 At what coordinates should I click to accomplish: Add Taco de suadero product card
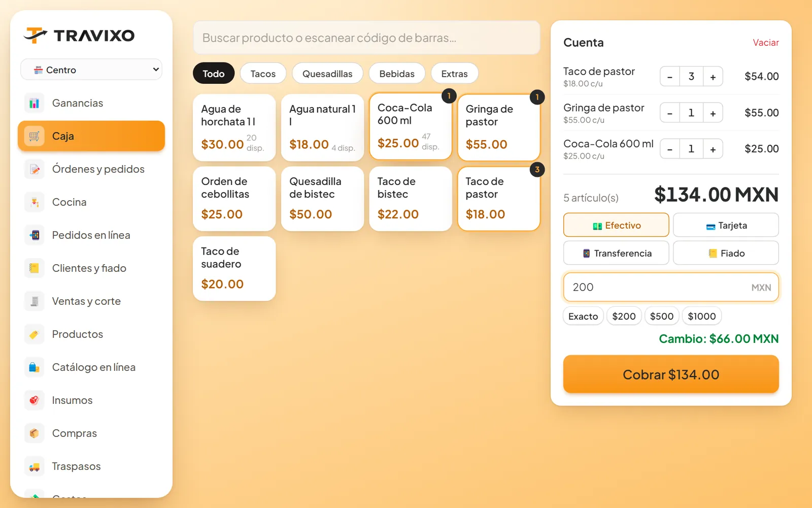pos(234,268)
